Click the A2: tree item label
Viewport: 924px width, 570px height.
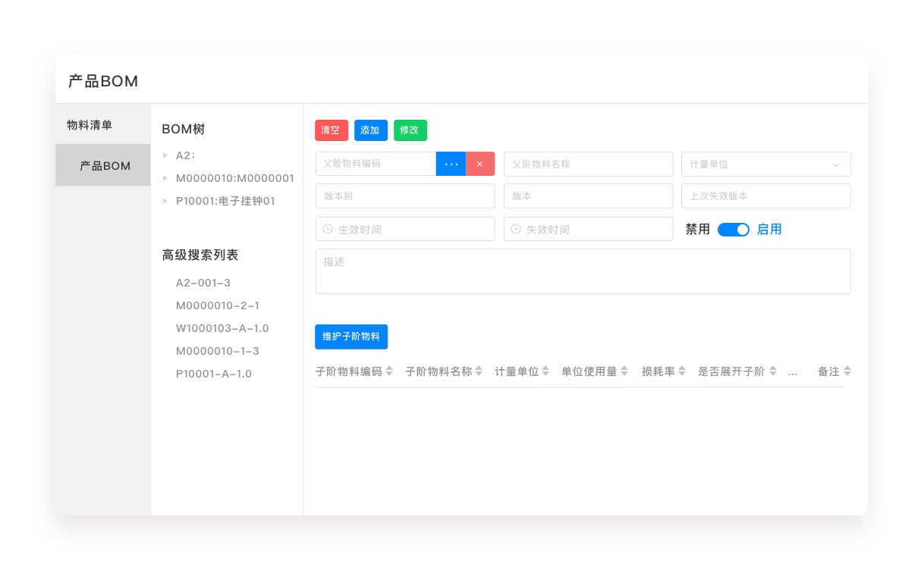coord(186,155)
